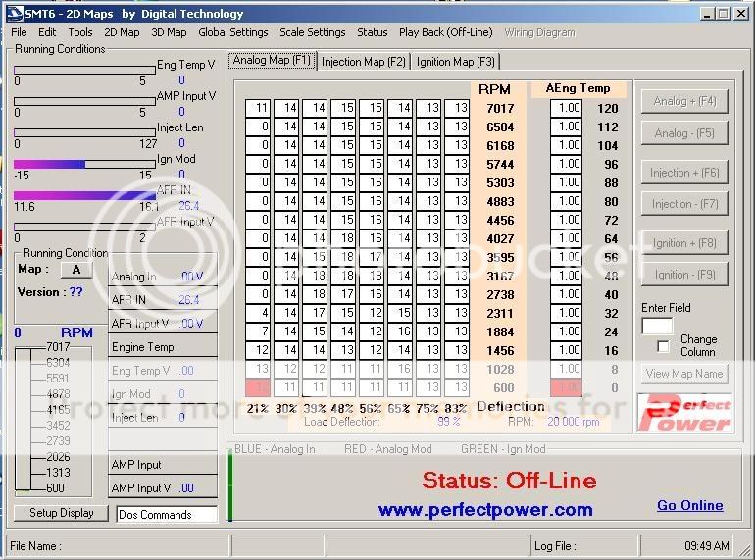
Task: Click the AMP Input V gauge bar
Action: point(84,101)
